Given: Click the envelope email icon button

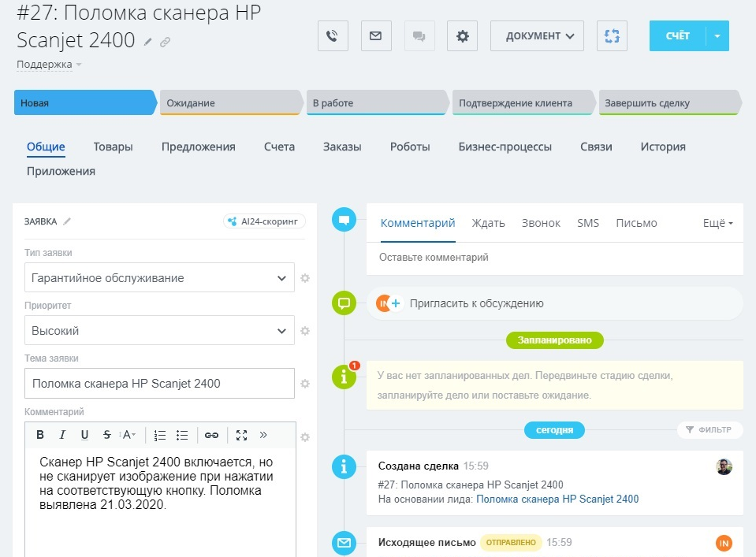Looking at the screenshot, I should (376, 35).
